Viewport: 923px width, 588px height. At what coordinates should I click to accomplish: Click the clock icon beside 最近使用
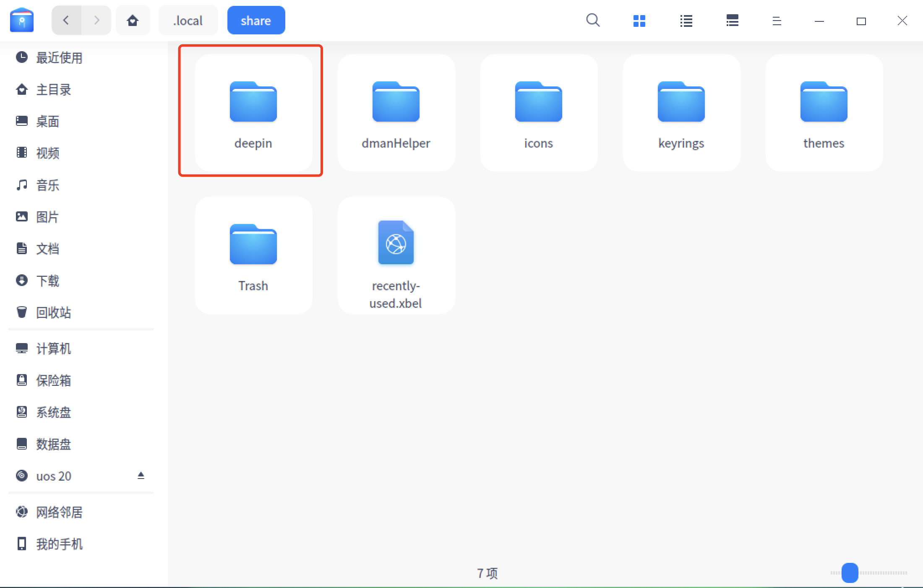click(x=22, y=57)
